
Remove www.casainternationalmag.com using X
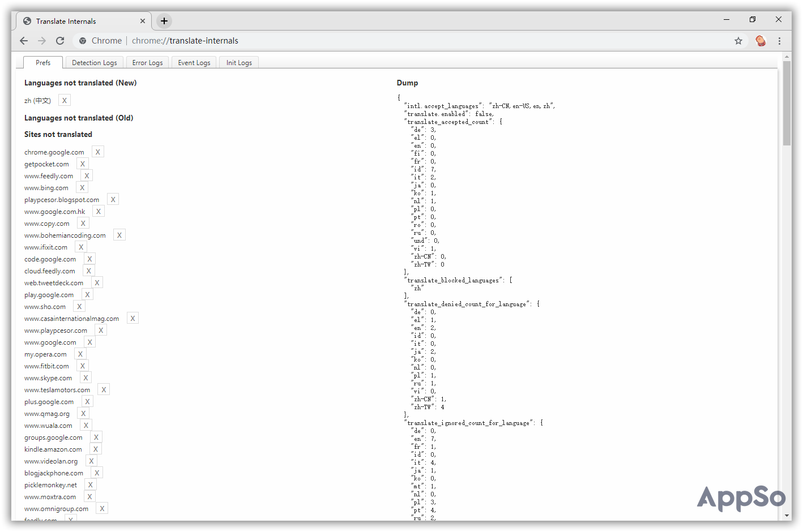(133, 319)
